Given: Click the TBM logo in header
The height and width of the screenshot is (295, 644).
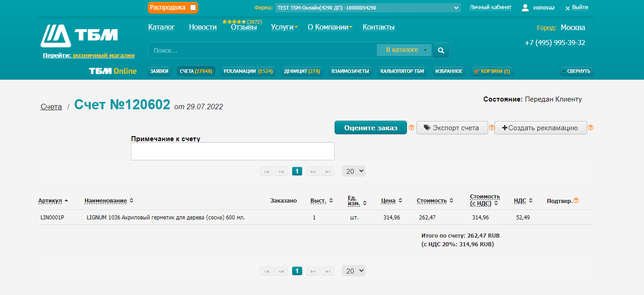Looking at the screenshot, I should click(x=79, y=36).
